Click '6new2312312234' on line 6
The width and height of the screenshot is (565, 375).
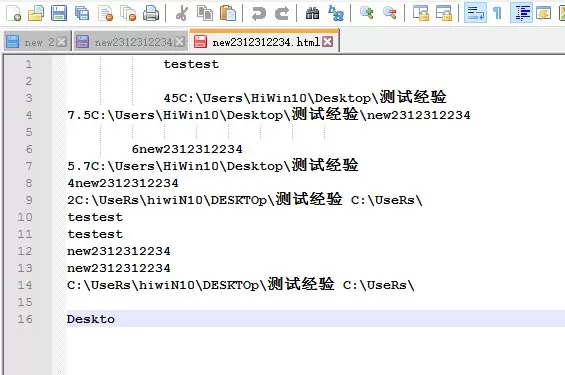[187, 149]
